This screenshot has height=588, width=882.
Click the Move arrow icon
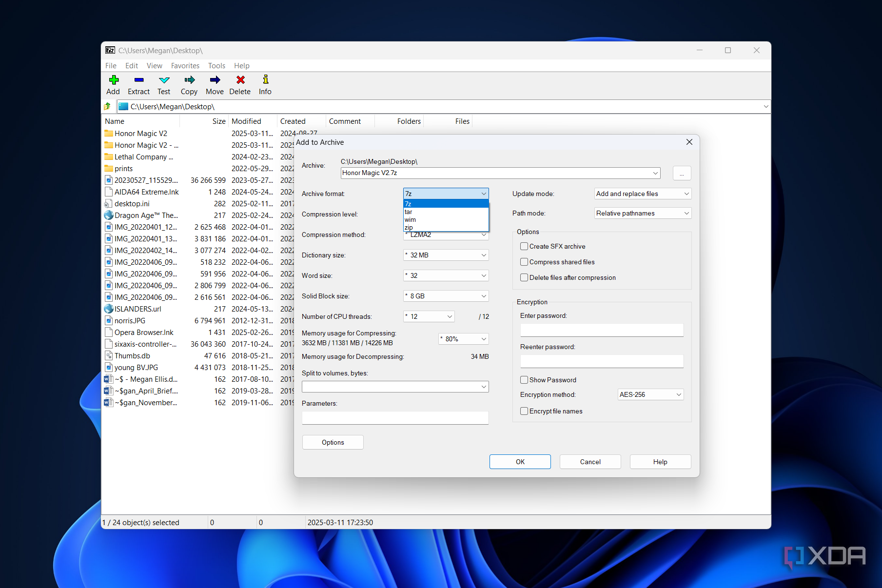point(215,80)
